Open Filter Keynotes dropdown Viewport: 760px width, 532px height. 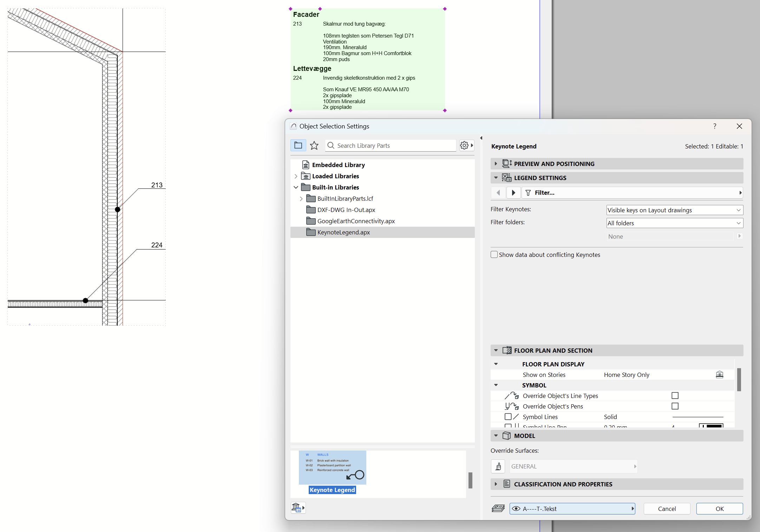(674, 210)
